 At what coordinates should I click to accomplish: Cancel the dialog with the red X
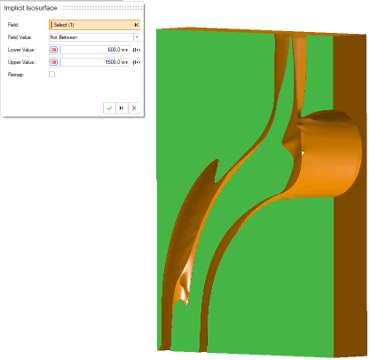coord(134,108)
